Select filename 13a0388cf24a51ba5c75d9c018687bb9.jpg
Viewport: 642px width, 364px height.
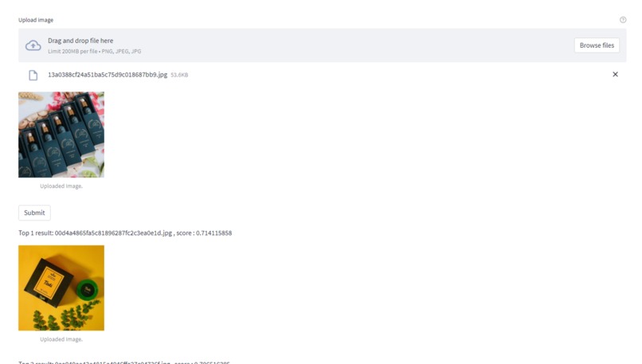(108, 75)
